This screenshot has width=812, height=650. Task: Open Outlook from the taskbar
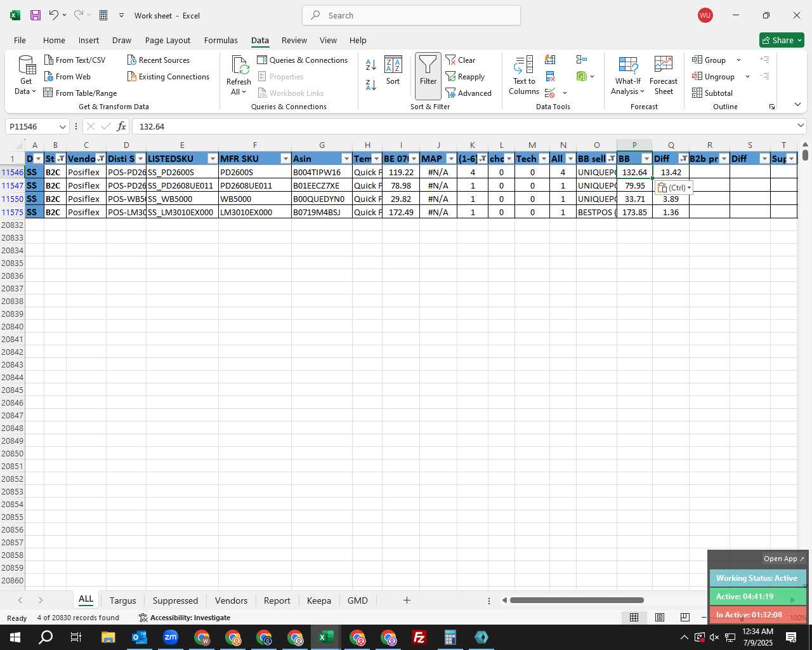pos(140,637)
